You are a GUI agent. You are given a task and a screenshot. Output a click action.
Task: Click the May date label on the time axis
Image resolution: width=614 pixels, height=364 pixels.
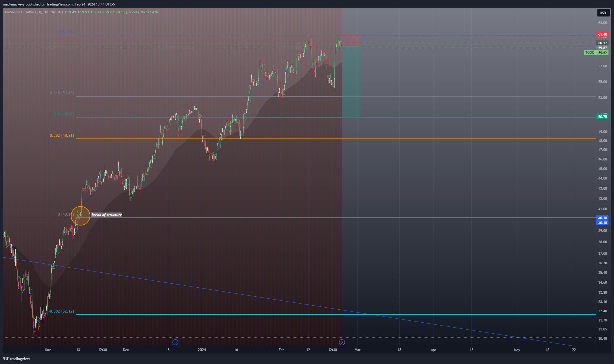click(x=517, y=350)
